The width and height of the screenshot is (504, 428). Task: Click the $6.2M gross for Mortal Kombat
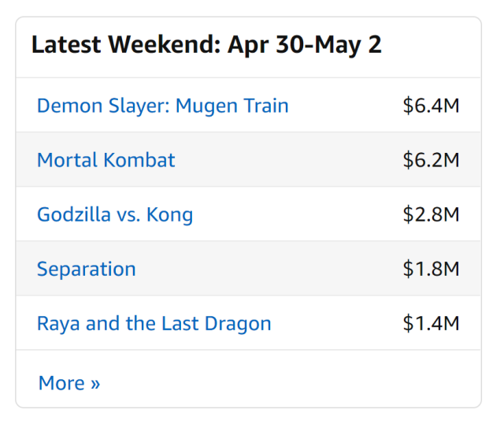coord(431,160)
